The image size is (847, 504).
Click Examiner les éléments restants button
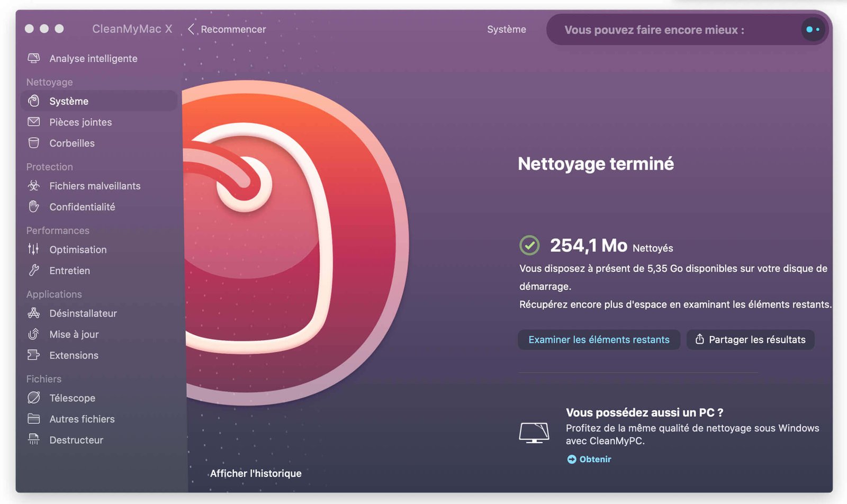[x=599, y=339]
